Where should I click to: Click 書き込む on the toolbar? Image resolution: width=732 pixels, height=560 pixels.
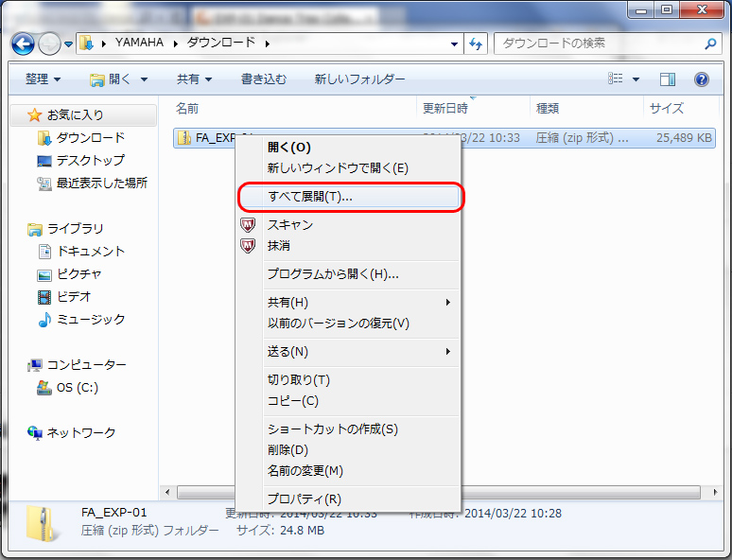[263, 79]
